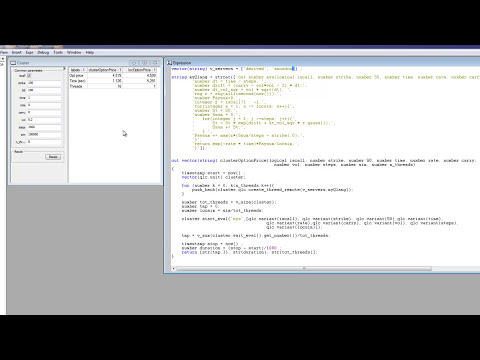Maximize the Cluster window
Screen dimensions: 480x360
click(144, 63)
